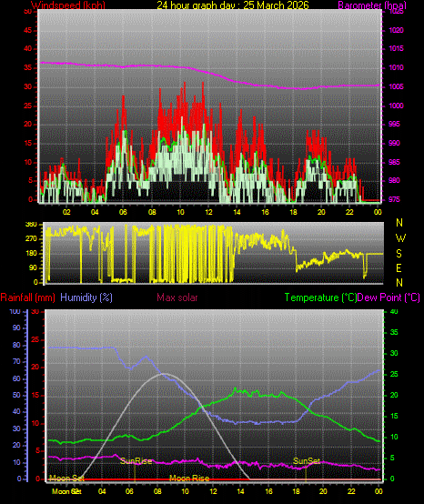This screenshot has width=424, height=504.
Task: Click the "975" barometer axis value
Action: [394, 199]
